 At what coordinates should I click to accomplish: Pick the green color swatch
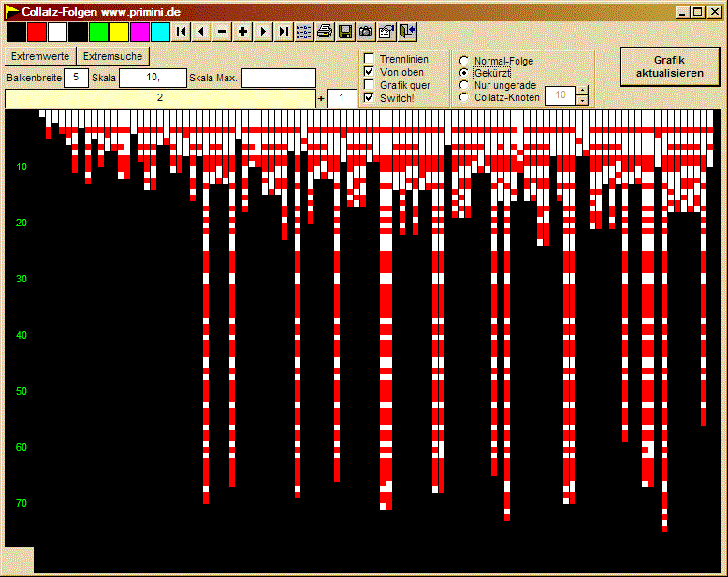point(98,33)
